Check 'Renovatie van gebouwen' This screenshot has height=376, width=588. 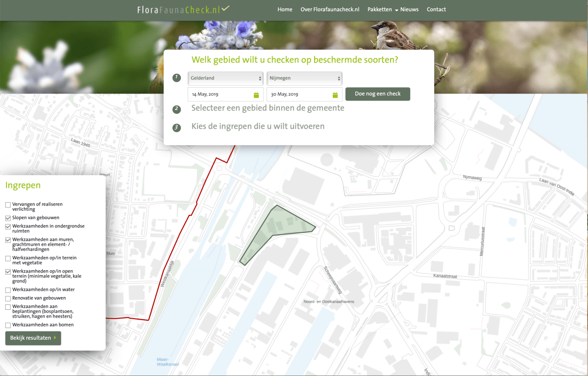pyautogui.click(x=8, y=298)
